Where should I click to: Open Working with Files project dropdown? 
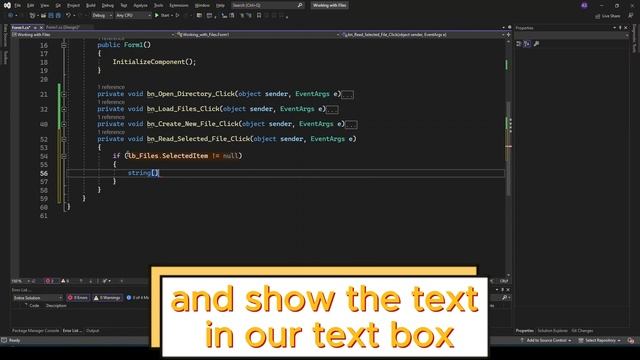coord(93,35)
